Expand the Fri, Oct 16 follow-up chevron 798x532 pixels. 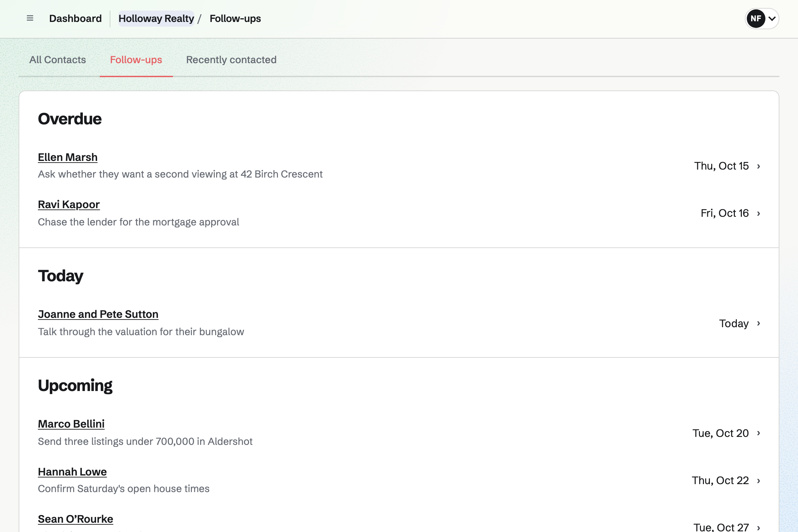(x=759, y=213)
